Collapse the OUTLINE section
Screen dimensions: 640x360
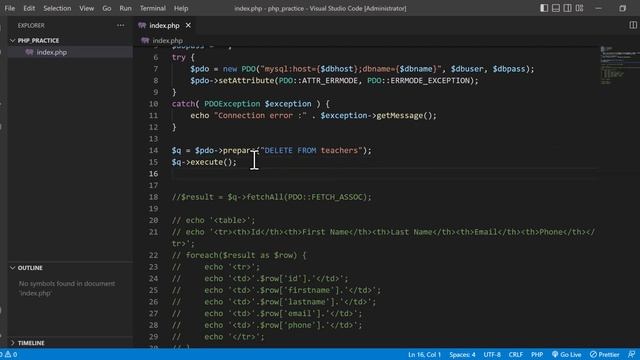(x=30, y=268)
